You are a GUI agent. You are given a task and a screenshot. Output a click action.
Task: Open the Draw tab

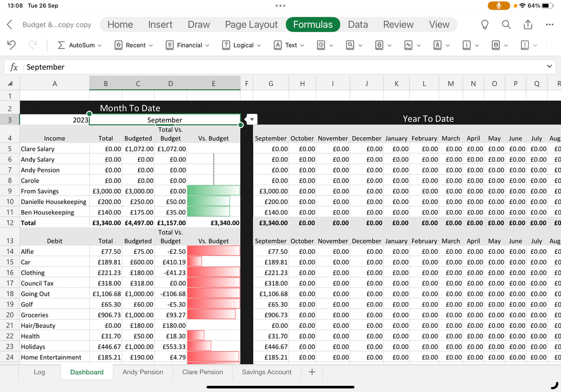pos(199,24)
